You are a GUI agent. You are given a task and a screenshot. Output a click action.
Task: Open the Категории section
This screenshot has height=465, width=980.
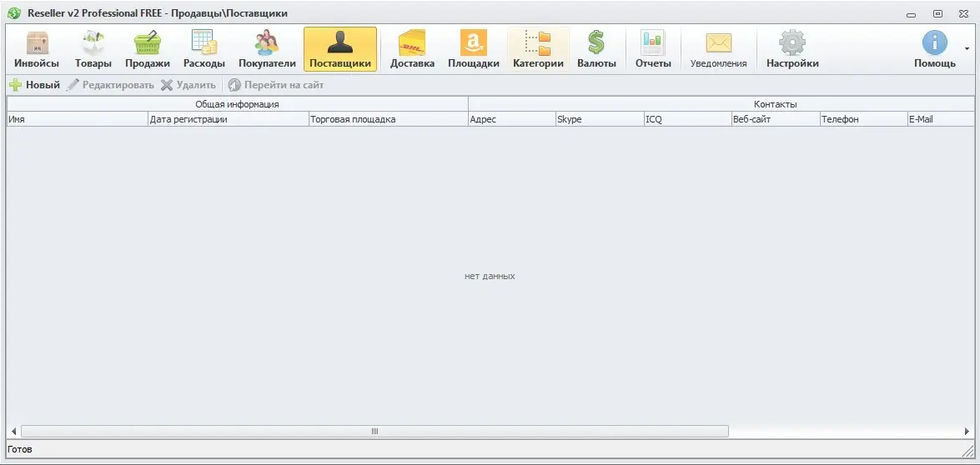pos(538,49)
